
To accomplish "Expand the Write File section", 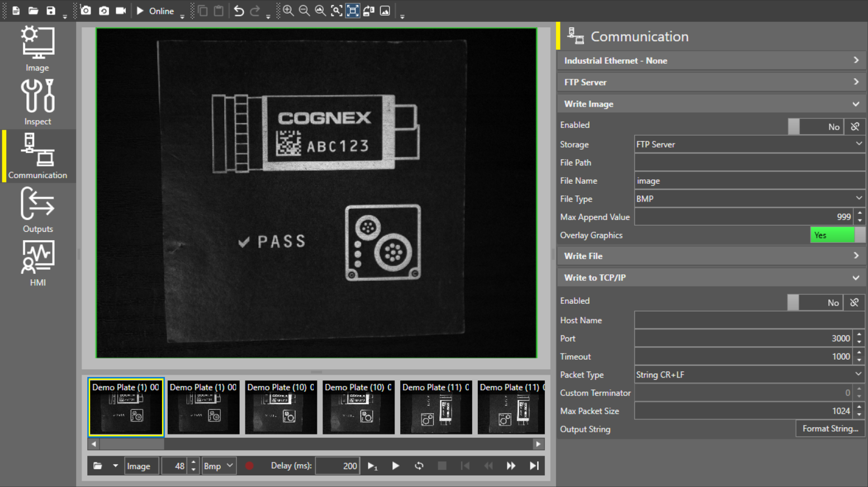I will 711,256.
